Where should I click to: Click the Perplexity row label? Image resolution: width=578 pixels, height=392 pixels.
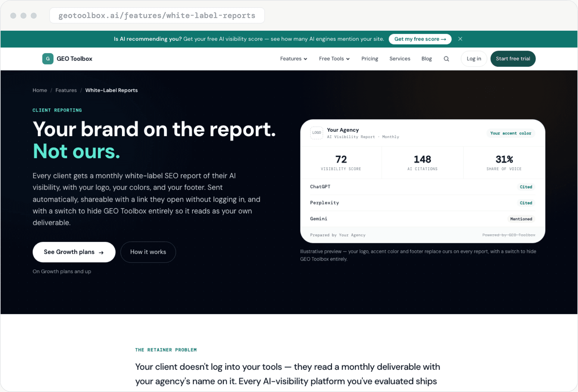[325, 203]
